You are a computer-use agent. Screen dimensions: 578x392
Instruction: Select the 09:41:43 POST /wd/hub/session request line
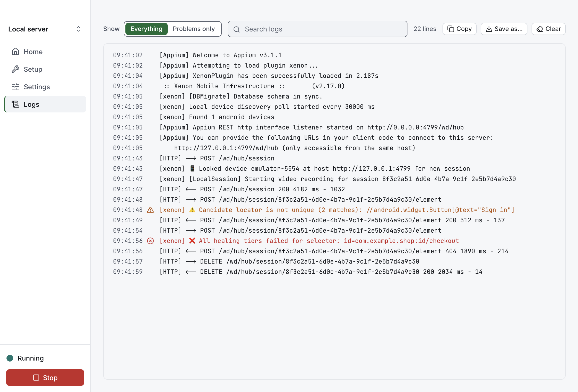click(334, 158)
